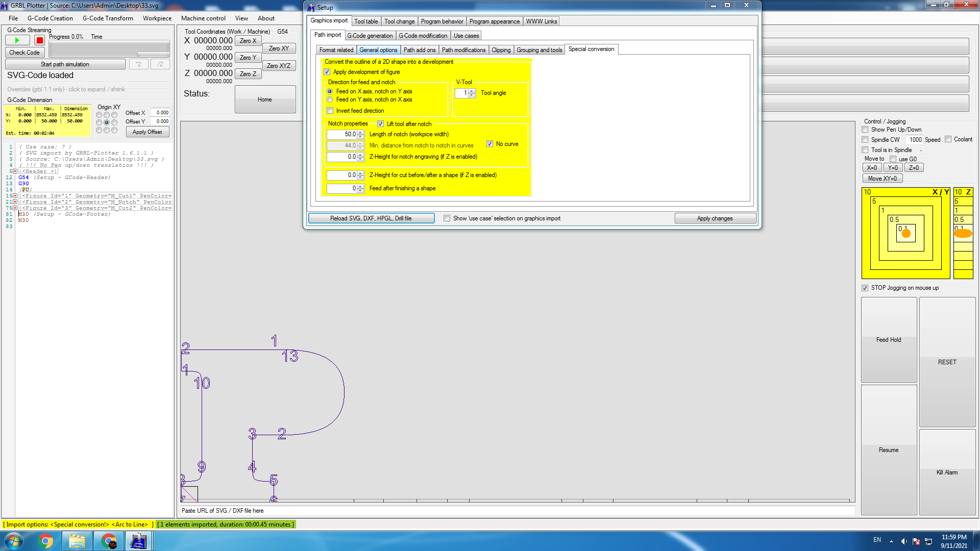Switch to the Tool table tab
Screen dimensions: 980x551
366,21
